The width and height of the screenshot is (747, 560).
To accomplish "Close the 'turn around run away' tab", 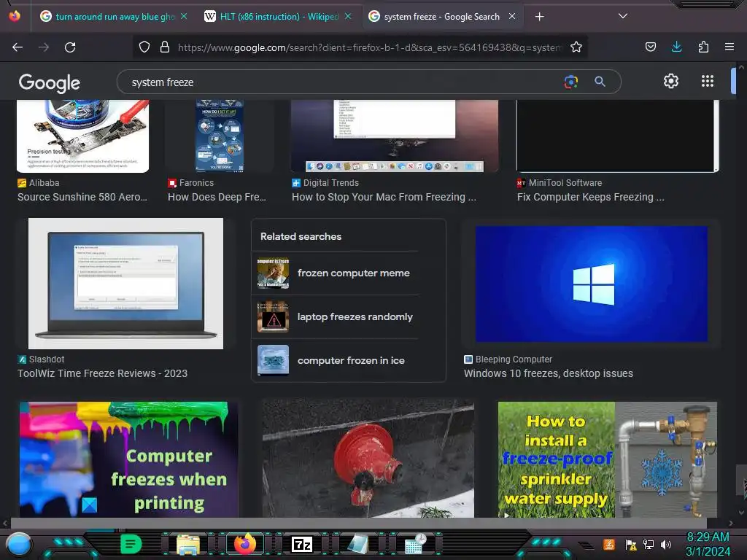I will pos(183,17).
